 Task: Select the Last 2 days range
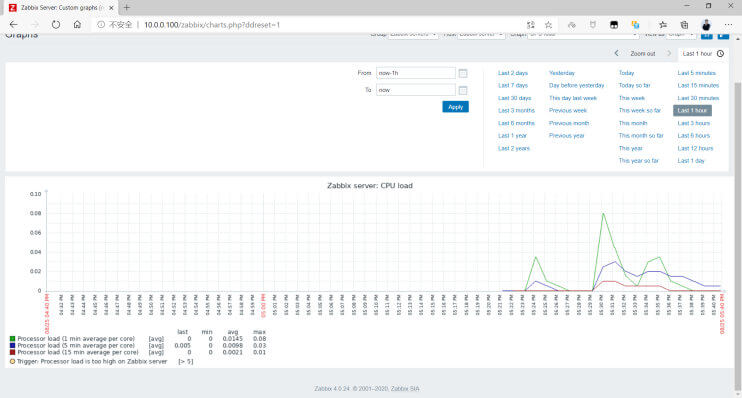512,73
